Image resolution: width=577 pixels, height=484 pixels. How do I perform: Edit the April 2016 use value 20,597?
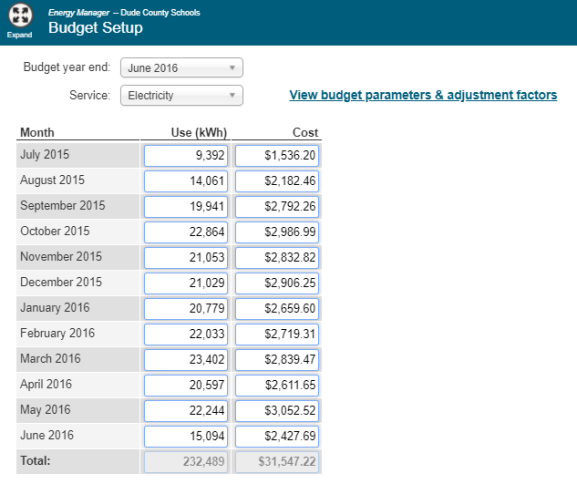186,385
